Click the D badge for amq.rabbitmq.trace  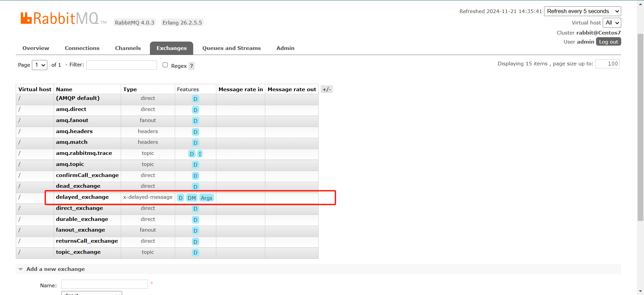coord(192,154)
